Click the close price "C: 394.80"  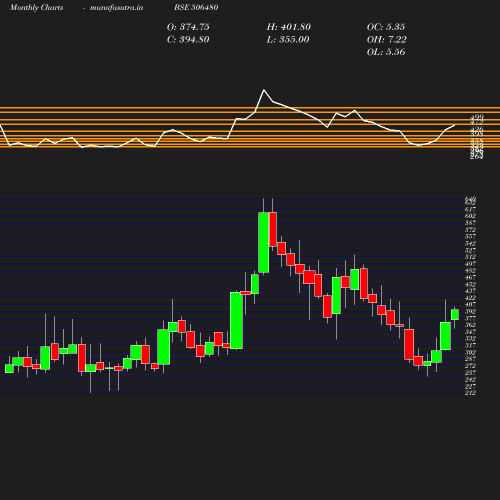(188, 40)
